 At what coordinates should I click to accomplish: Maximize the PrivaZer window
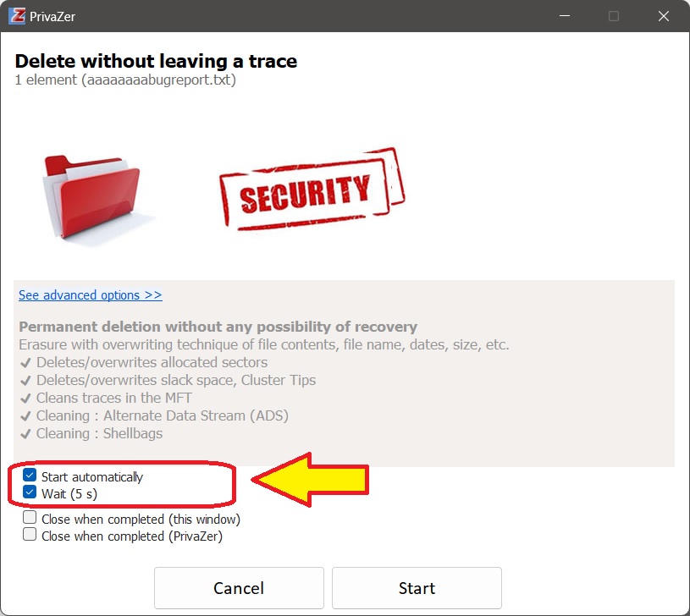[x=614, y=16]
